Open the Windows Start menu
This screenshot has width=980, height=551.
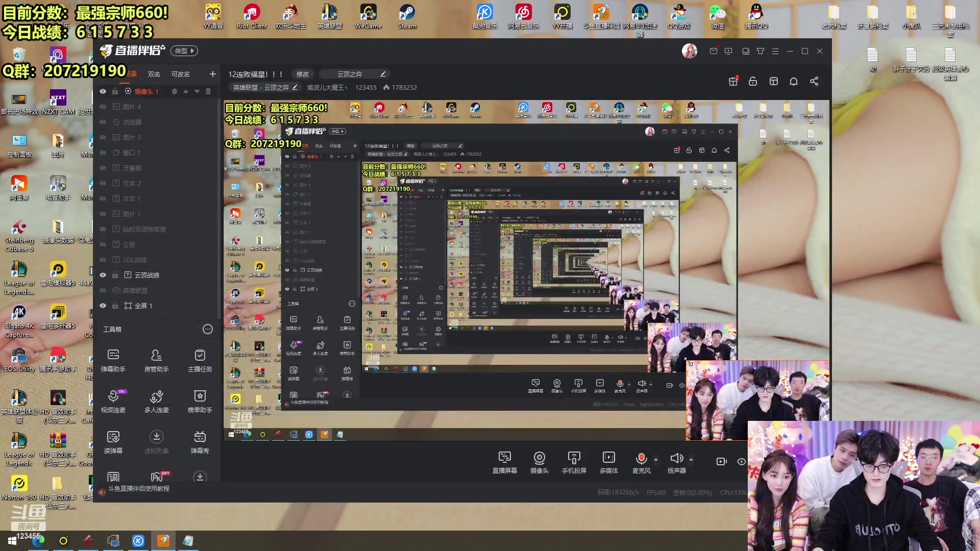(x=12, y=541)
